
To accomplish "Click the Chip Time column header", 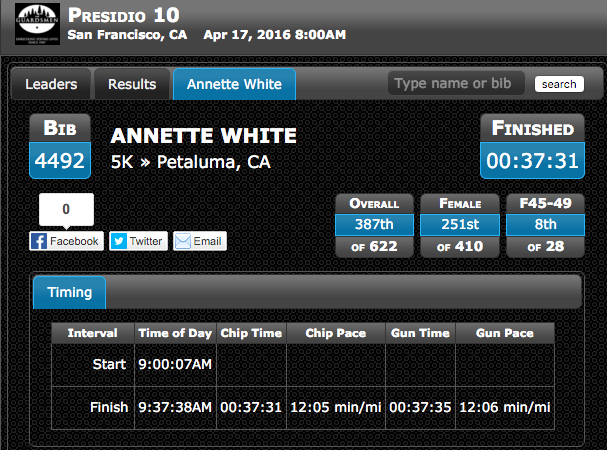I will (251, 333).
